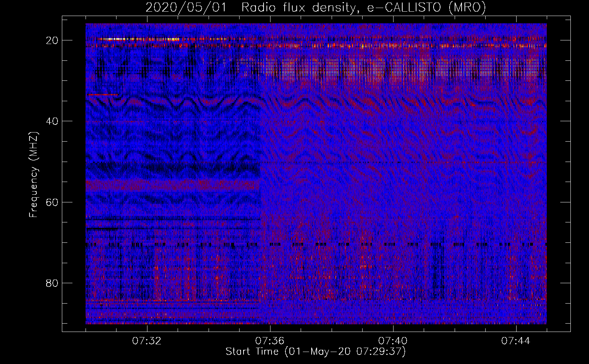
Task: Click the plot title '2020/05/01 Radio flux density, e-CALLISTO (MRO)'
Action: (x=316, y=7)
